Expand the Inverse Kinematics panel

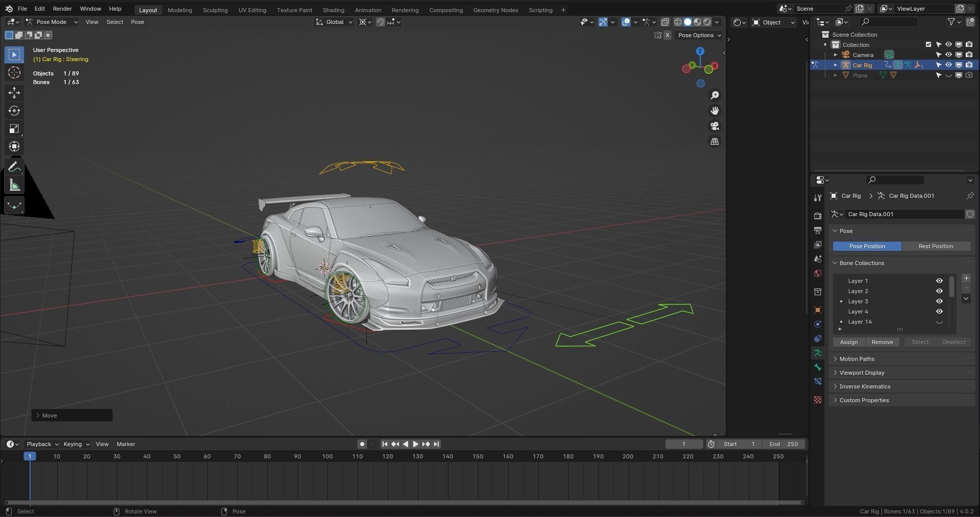click(x=865, y=386)
